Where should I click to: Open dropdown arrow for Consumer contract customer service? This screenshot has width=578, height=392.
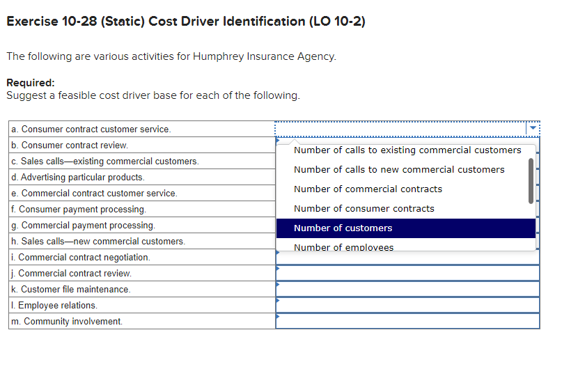[533, 129]
